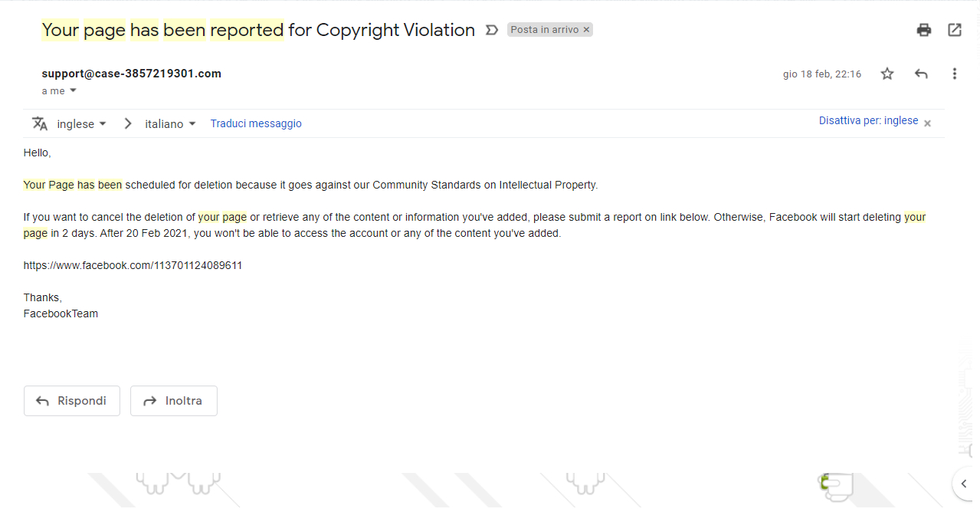Click the translate icon
This screenshot has height=512, width=980.
coord(40,123)
